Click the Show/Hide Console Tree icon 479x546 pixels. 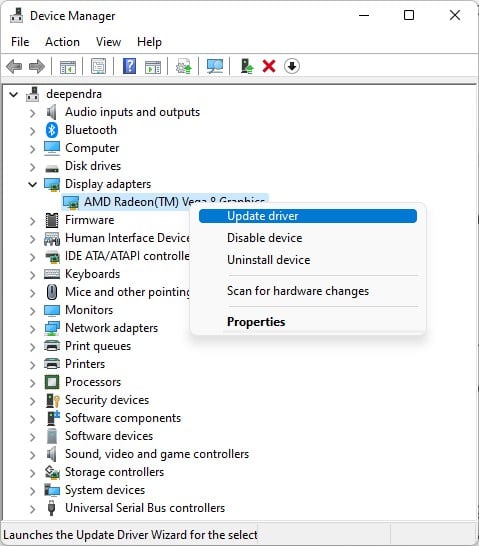coord(68,66)
